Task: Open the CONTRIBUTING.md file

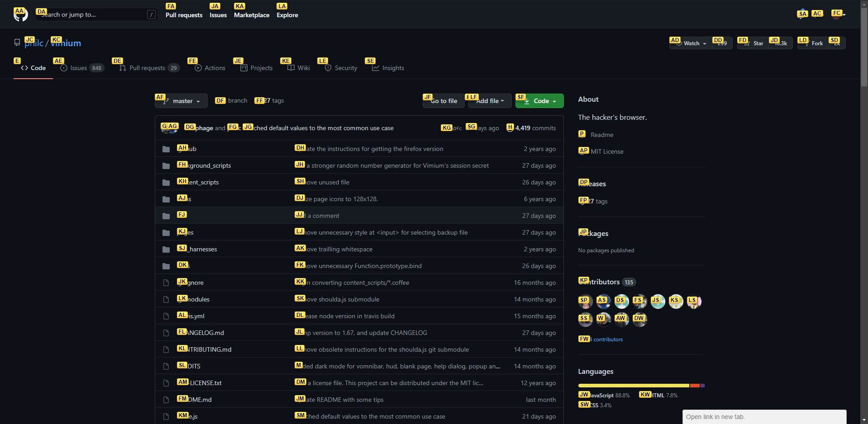Action: pos(204,349)
